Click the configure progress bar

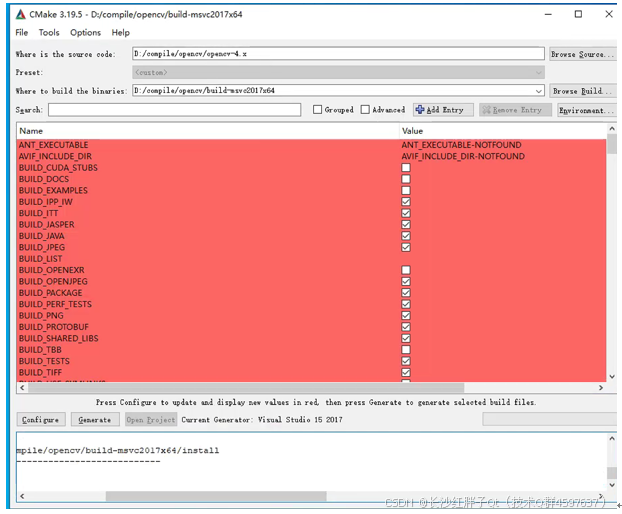[x=549, y=419]
